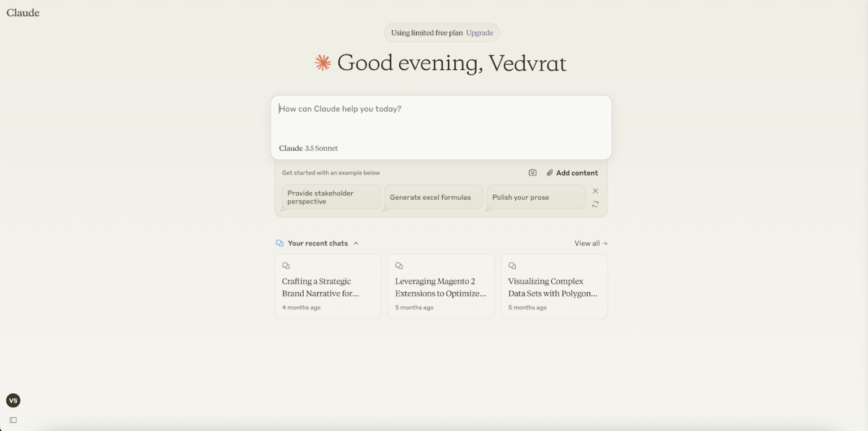Open Leveraging Magento 2 Extensions chat
The width and height of the screenshot is (868, 431).
pos(441,287)
